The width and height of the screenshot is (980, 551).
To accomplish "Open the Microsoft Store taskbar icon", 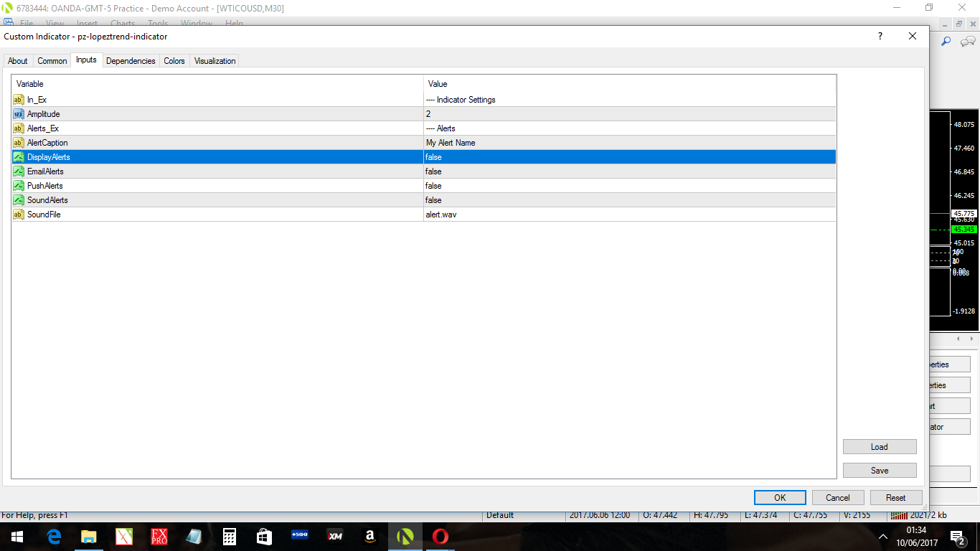I will pyautogui.click(x=265, y=537).
